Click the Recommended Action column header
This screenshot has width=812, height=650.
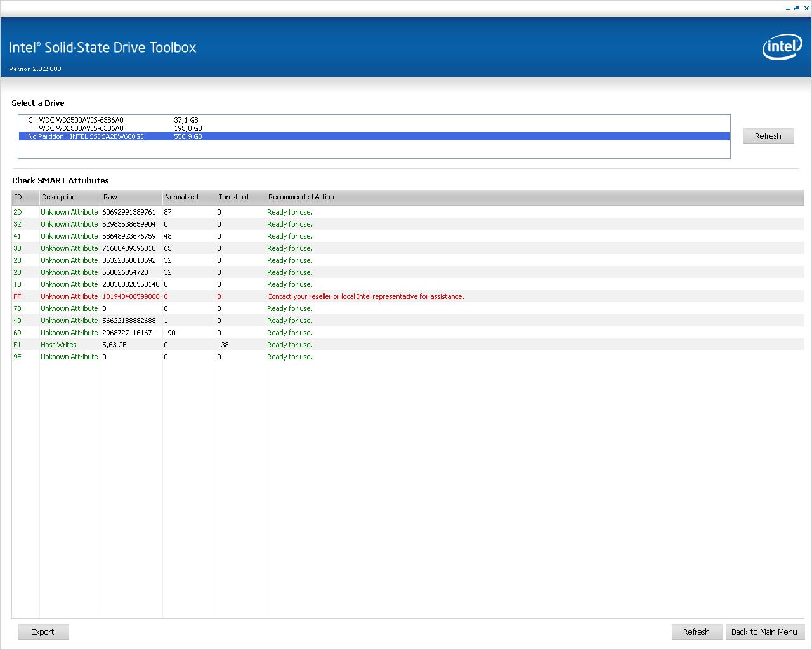click(535, 197)
